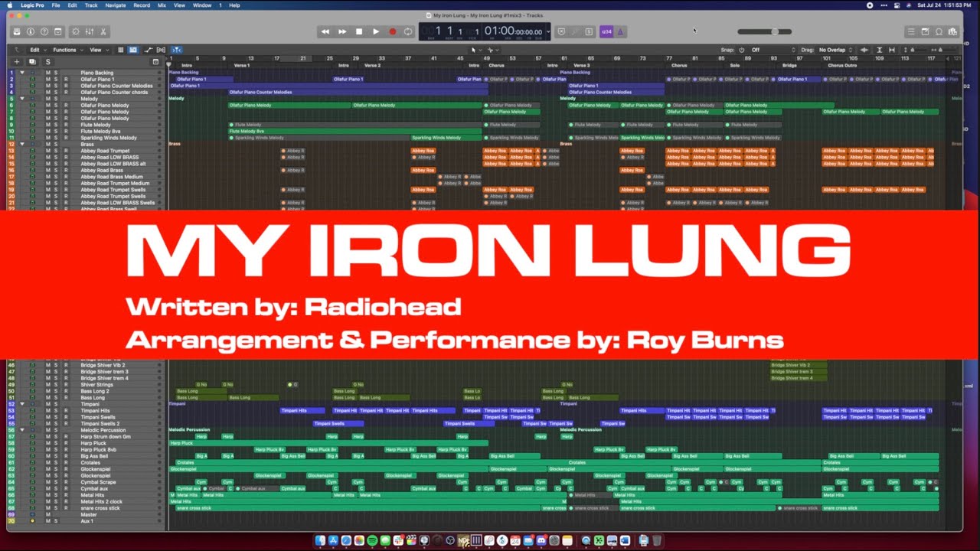Open the Loop Browser icon
The width and height of the screenshot is (980, 551).
939,31
